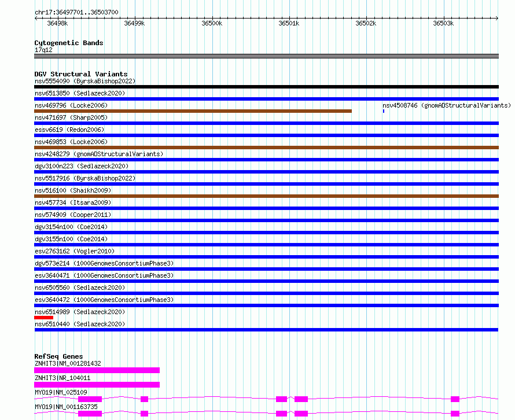The width and height of the screenshot is (515, 420).
Task: Open variant nsv471697 (Sharp2005)
Action: pyautogui.click(x=71, y=117)
